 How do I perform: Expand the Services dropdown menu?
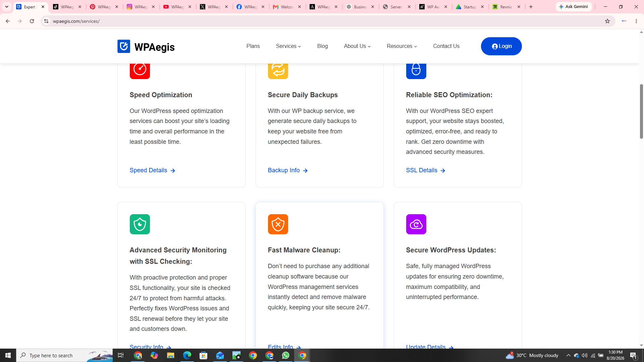pyautogui.click(x=288, y=46)
